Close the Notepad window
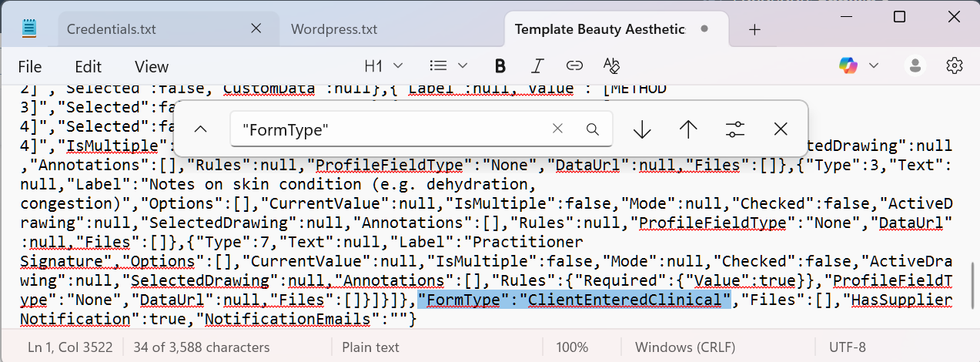 (955, 16)
